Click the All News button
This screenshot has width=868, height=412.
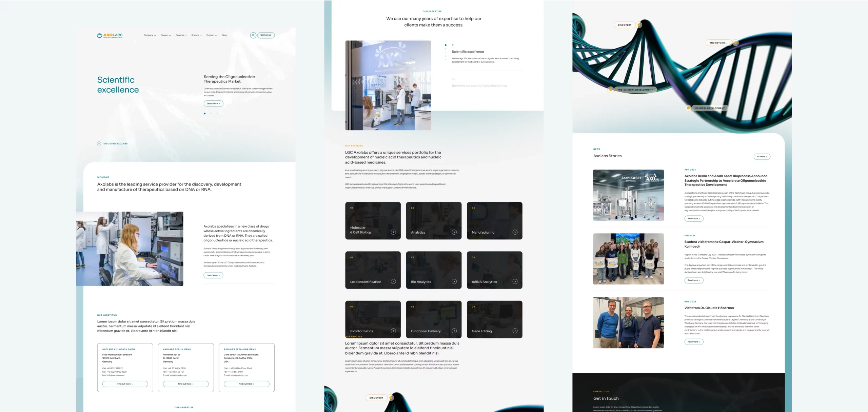point(762,157)
